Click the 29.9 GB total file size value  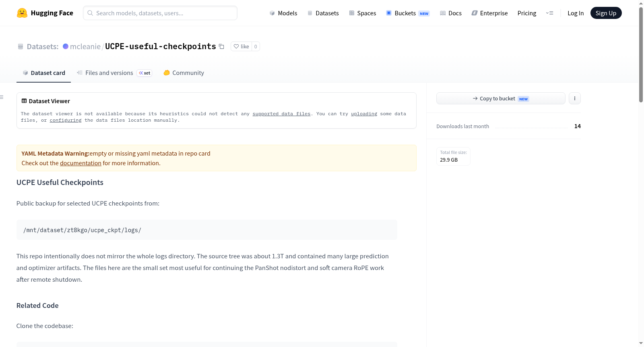pos(449,160)
